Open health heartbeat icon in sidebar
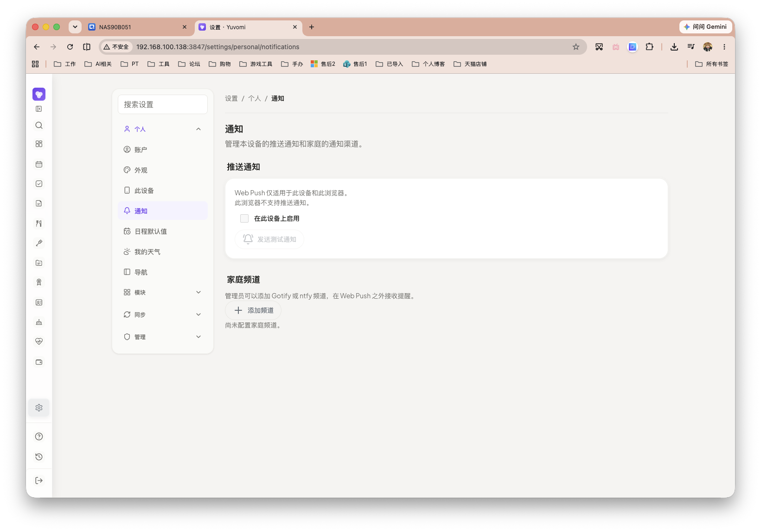This screenshot has height=532, width=761. click(x=39, y=341)
